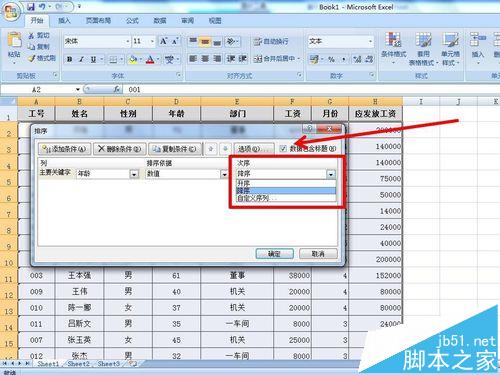This screenshot has height=375, width=500.
Task: Open the 次序 order dropdown arrow
Action: (x=331, y=174)
